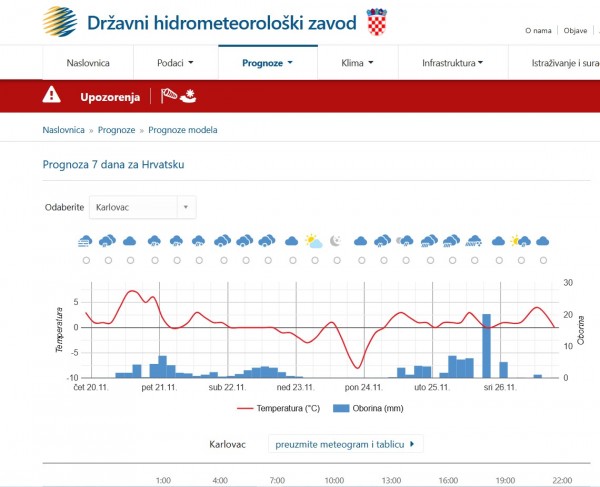Select radio button under the moon icon
The image size is (600, 487).
tap(337, 261)
